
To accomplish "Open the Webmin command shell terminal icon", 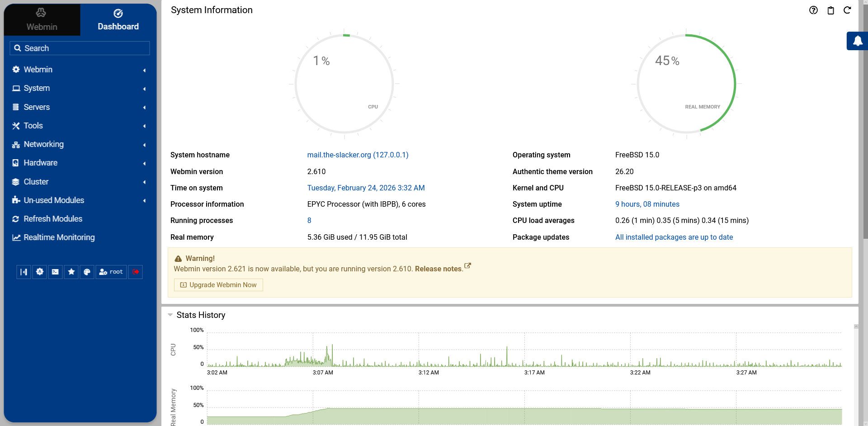I will [55, 272].
